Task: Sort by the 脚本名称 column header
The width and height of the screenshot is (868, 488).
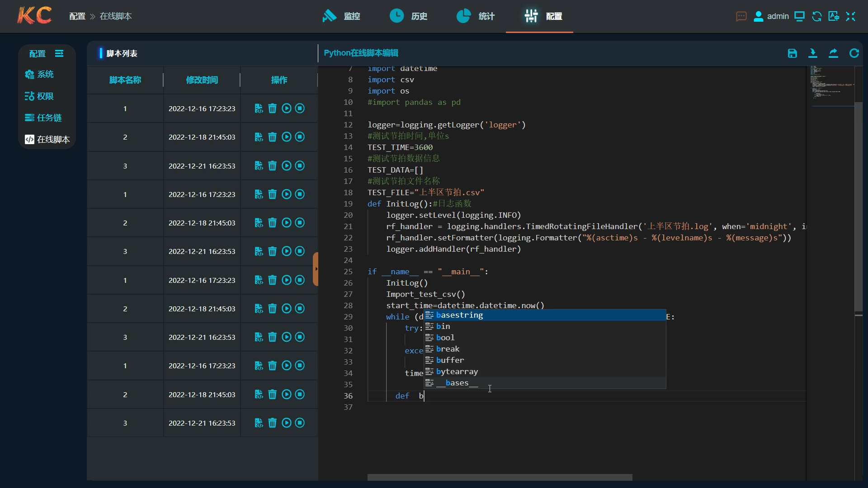Action: [x=125, y=80]
